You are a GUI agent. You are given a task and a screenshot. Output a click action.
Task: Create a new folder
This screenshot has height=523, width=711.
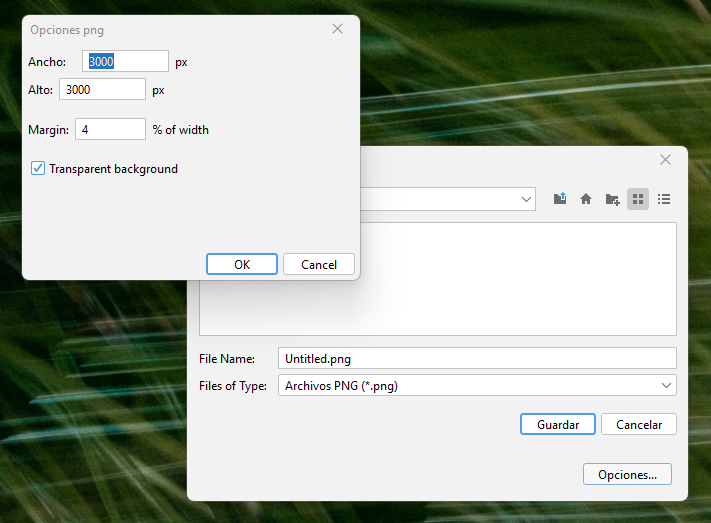click(612, 199)
